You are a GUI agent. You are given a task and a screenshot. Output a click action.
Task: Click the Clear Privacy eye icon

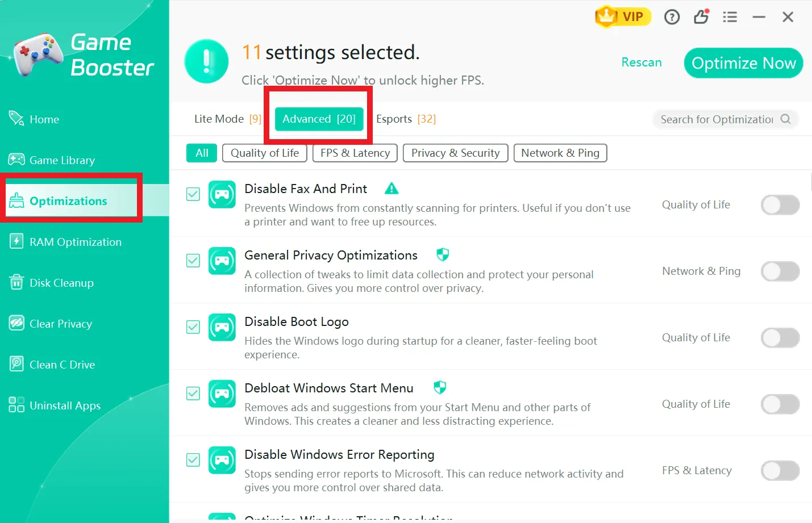pyautogui.click(x=16, y=323)
